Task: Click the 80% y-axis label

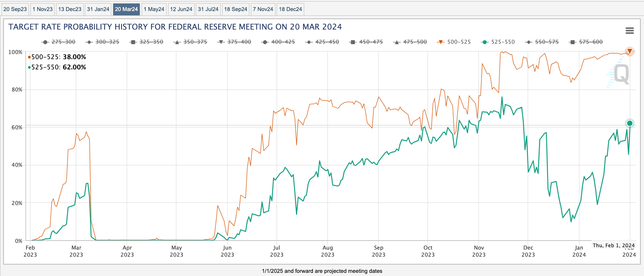Action: [17, 90]
